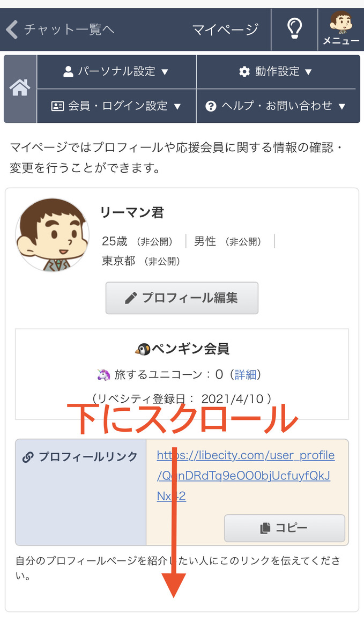This screenshot has height=621, width=364.
Task: Expand the 動作設定 dropdown
Action: (276, 72)
